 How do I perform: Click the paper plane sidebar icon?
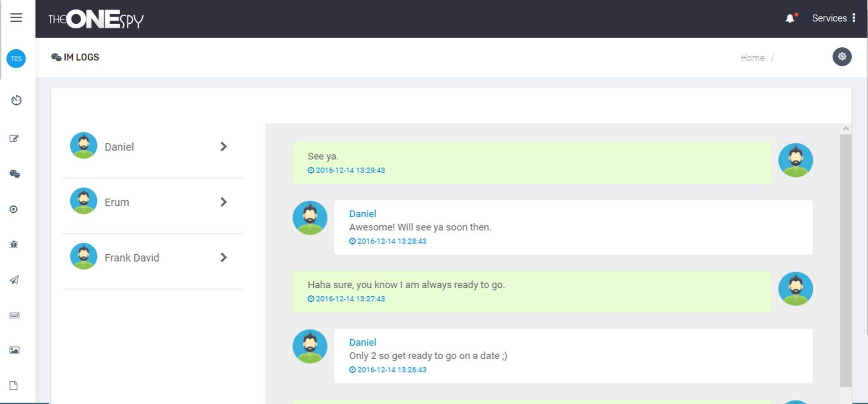pos(14,280)
